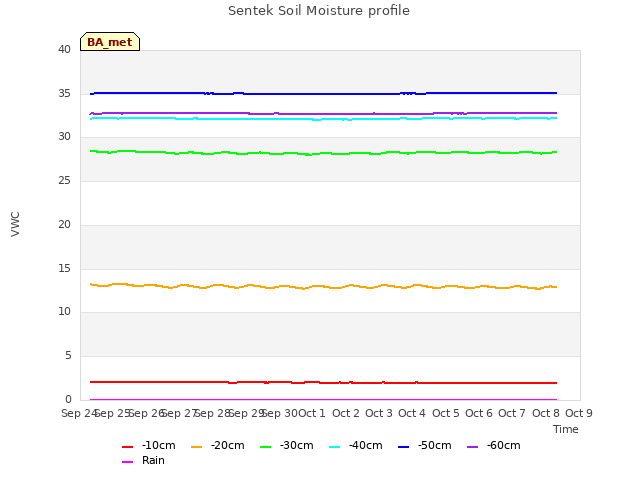Click the Oct 3 x-axis tick label
640x480 pixels.
379,413
